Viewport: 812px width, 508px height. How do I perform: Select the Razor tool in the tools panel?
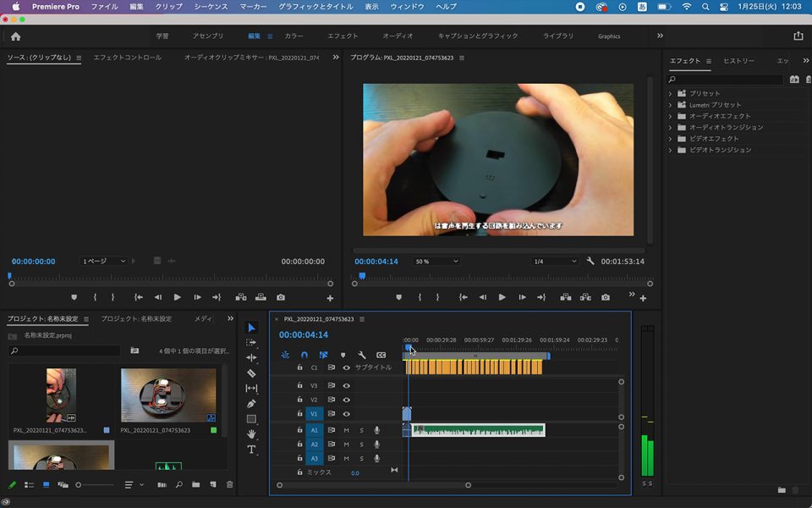click(x=251, y=373)
